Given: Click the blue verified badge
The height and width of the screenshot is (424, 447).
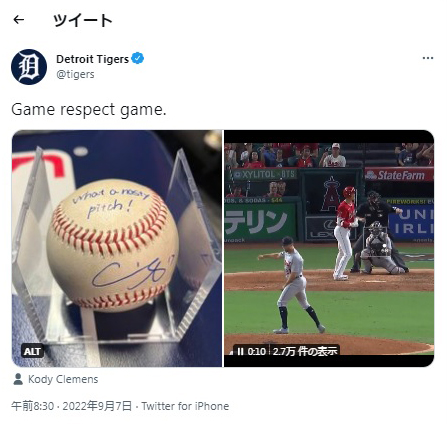Looking at the screenshot, I should (x=137, y=58).
